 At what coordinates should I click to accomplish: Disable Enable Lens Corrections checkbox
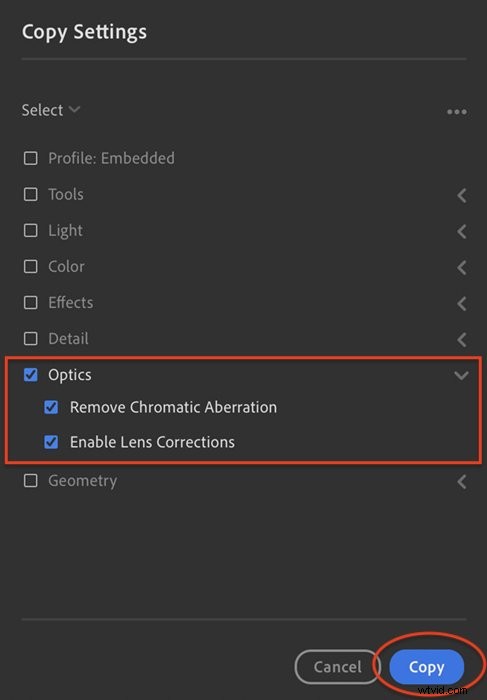(51, 442)
